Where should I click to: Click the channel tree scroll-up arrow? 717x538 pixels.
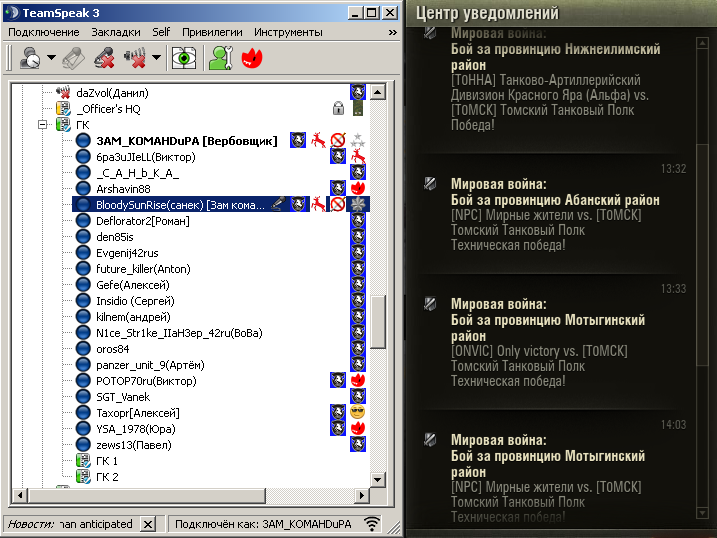click(378, 92)
